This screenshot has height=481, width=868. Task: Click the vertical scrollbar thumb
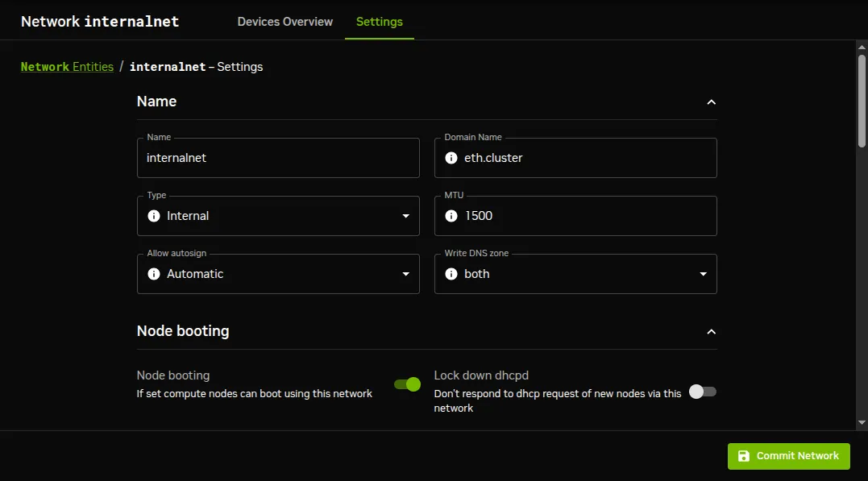[x=862, y=101]
